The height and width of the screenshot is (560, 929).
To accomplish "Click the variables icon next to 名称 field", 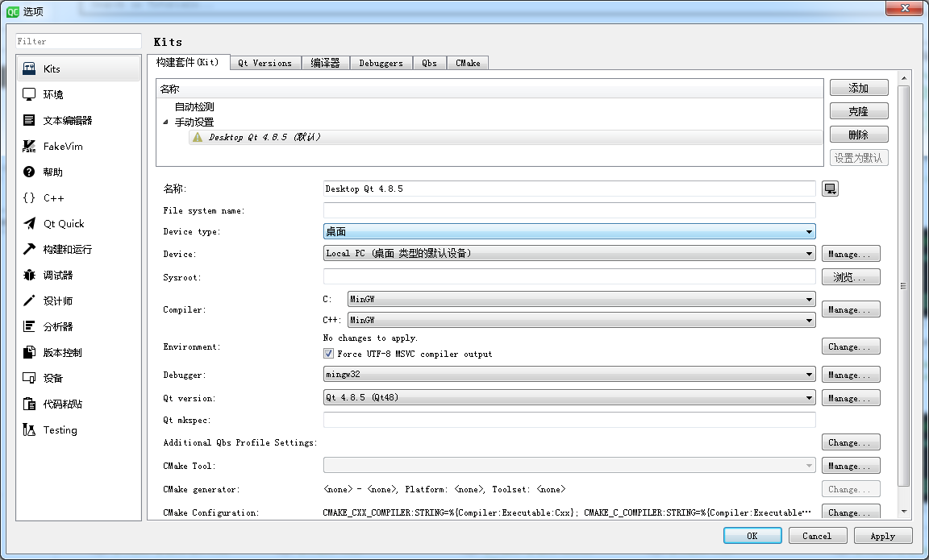I will [x=830, y=188].
